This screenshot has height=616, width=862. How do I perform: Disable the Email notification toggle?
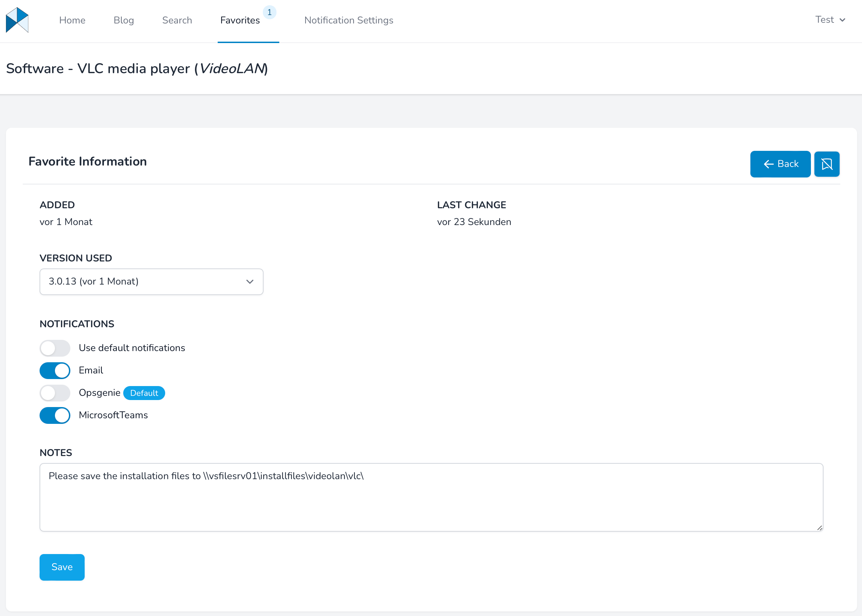point(55,371)
